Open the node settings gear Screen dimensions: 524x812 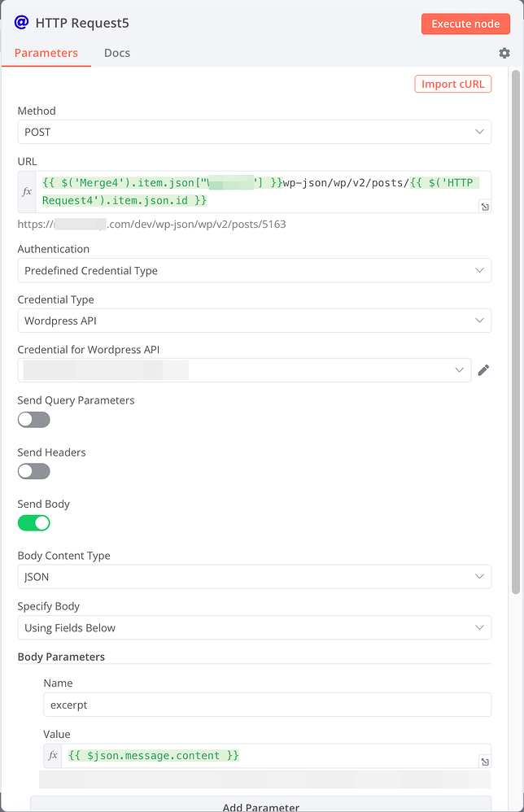coord(504,53)
